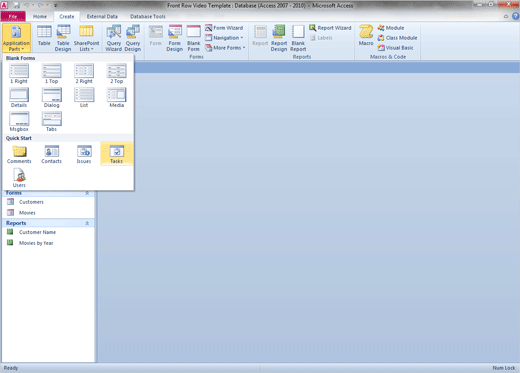Launch the Query Wizard
Image resolution: width=520 pixels, height=373 pixels.
[x=114, y=38]
